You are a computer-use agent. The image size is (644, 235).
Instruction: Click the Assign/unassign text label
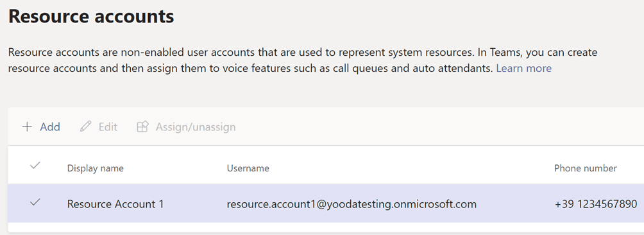click(x=196, y=127)
